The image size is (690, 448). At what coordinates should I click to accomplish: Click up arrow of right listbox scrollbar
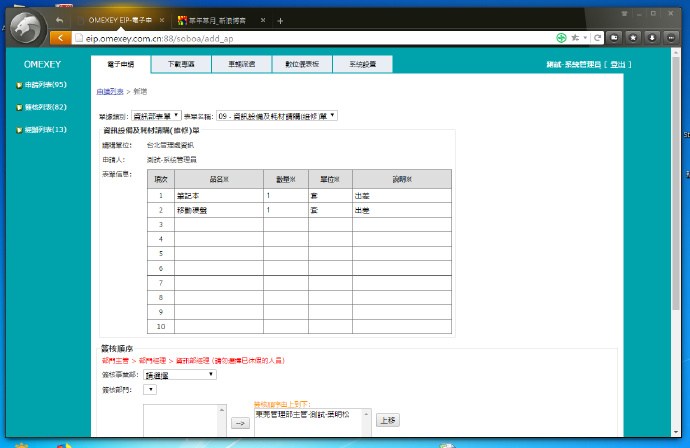pos(366,414)
